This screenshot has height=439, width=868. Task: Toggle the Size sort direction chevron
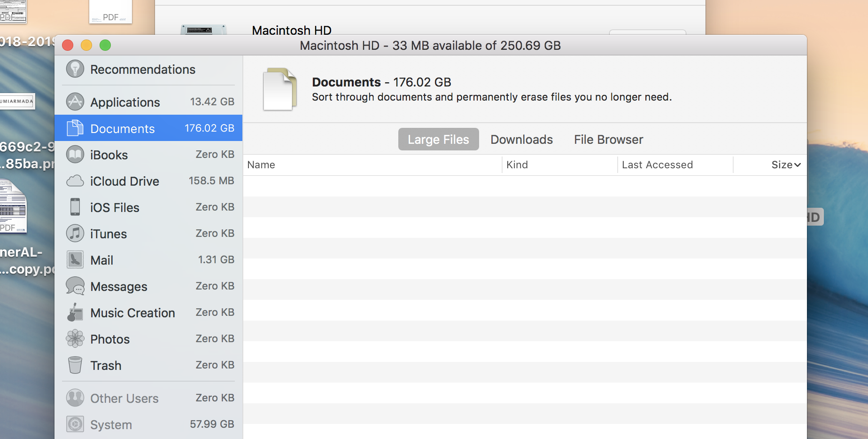coord(798,165)
